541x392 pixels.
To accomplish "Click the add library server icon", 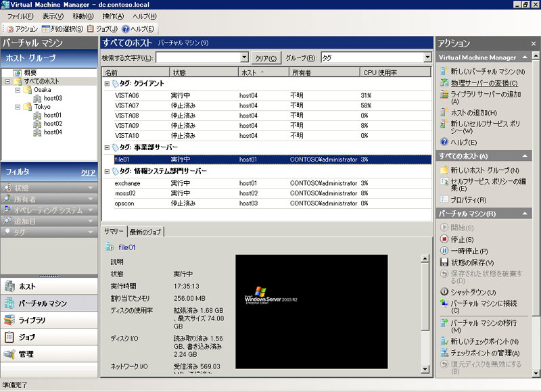I will coord(444,94).
